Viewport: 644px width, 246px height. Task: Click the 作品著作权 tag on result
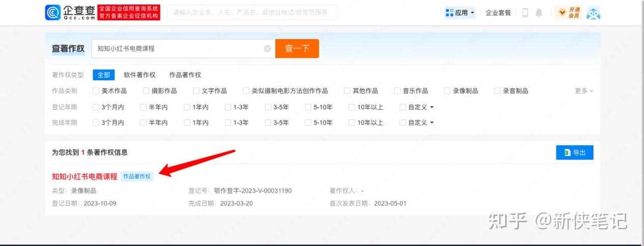[x=137, y=176]
